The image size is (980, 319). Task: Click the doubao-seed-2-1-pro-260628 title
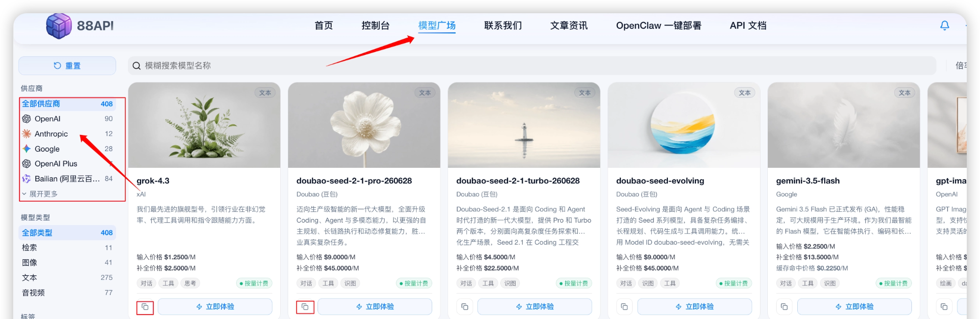[354, 181]
